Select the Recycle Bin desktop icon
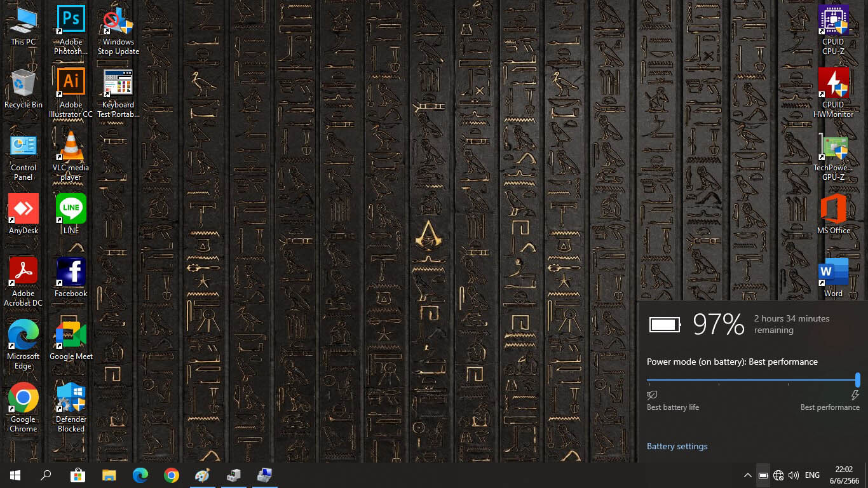The width and height of the screenshot is (868, 488). [x=24, y=89]
